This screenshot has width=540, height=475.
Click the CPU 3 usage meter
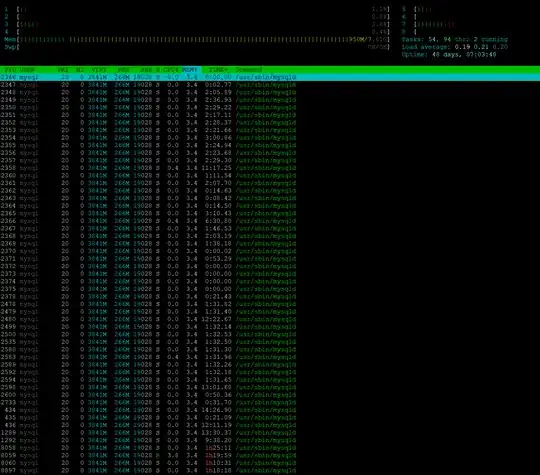pyautogui.click(x=197, y=24)
